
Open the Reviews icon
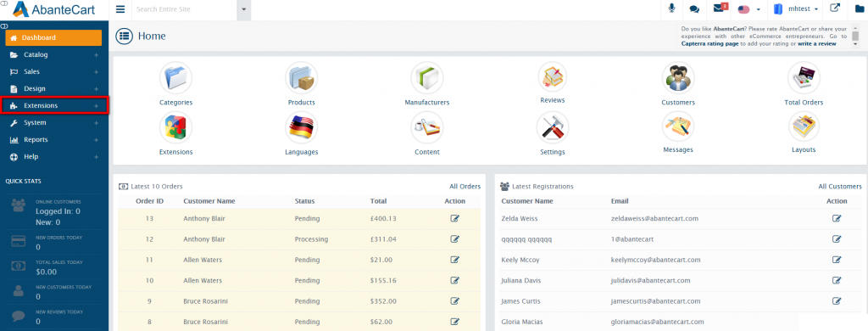click(553, 76)
